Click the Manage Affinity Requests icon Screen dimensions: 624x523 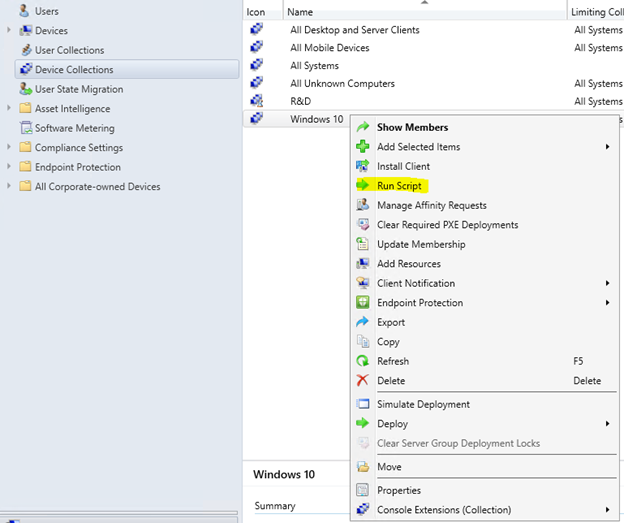point(363,205)
